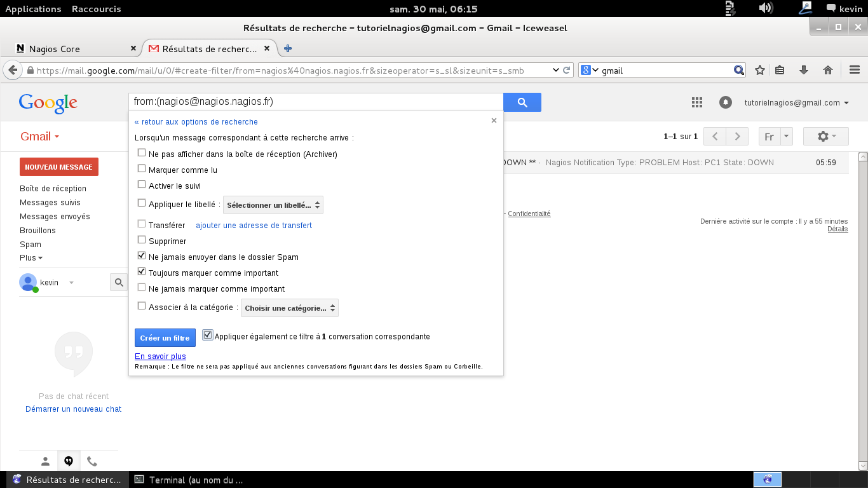This screenshot has height=488, width=868.
Task: Open the 'Fr' input language dropdown arrow
Action: point(787,137)
